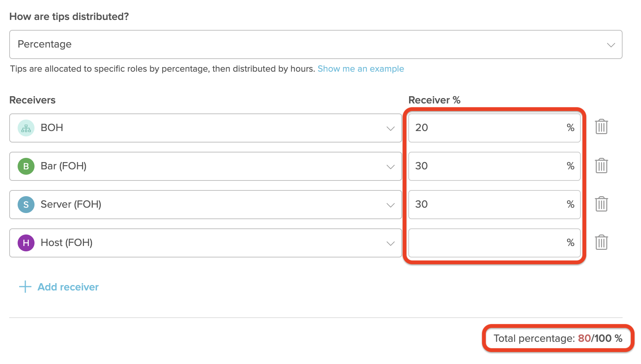
Task: Expand the BOH receiver selector
Action: coord(390,128)
